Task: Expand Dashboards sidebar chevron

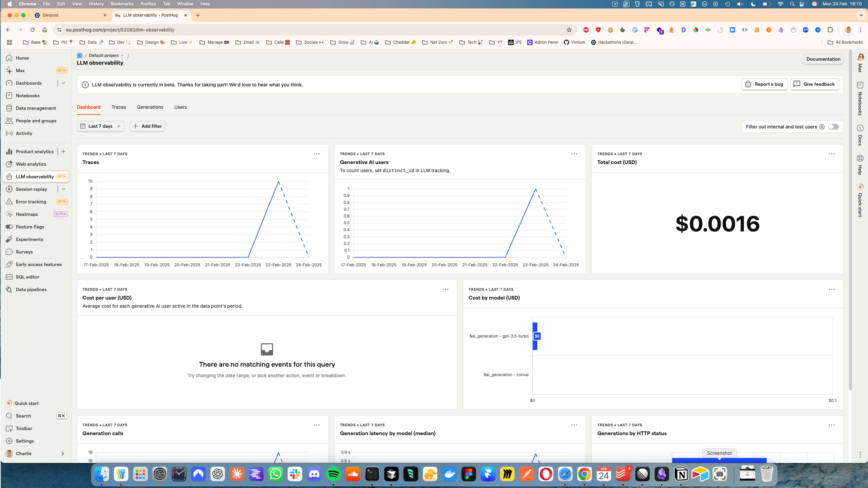Action: [x=63, y=83]
